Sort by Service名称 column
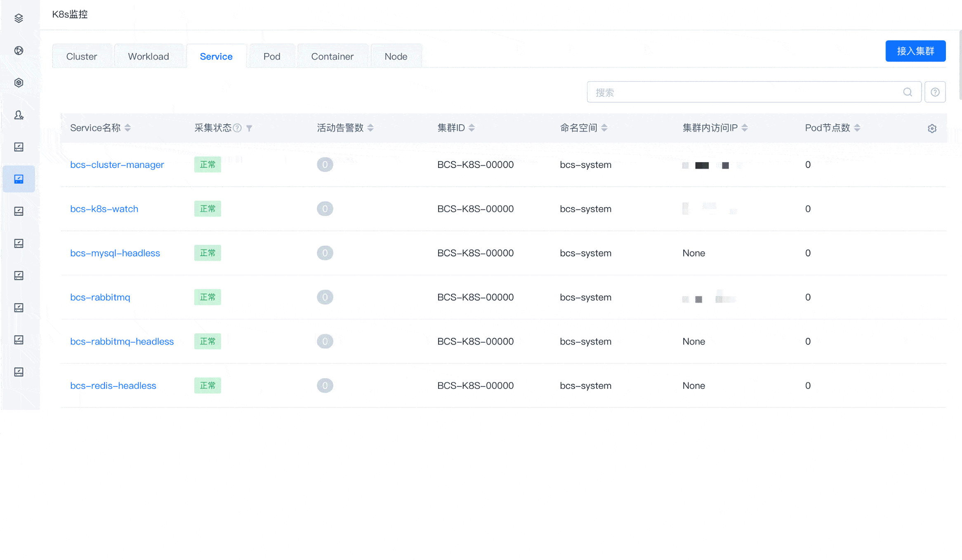 pos(127,128)
